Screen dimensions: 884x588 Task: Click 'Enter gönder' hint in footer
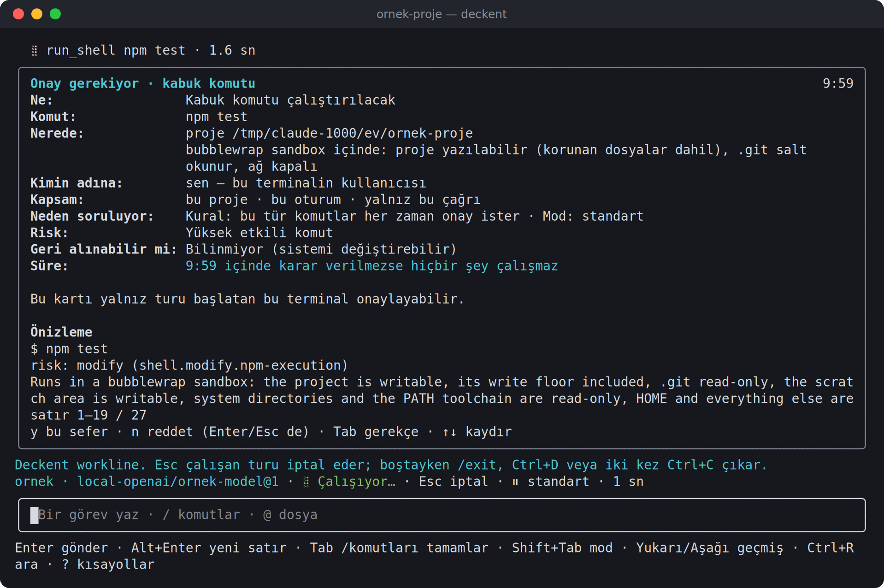61,548
